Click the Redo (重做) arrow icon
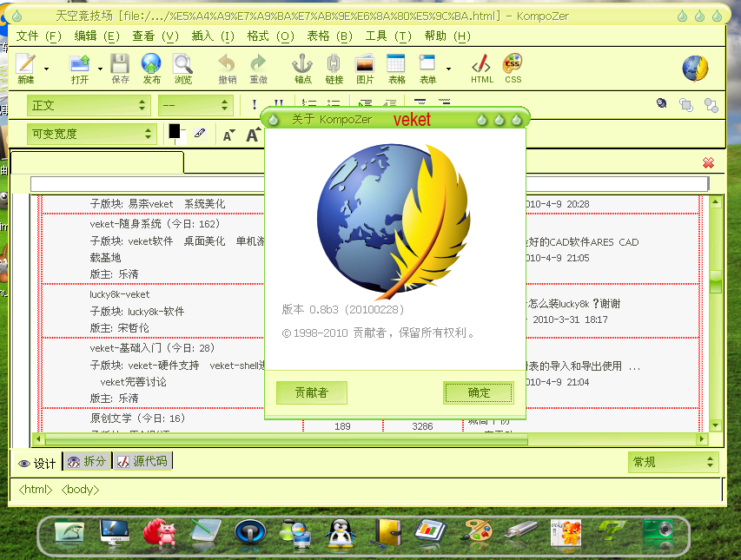The width and height of the screenshot is (741, 560). click(259, 63)
